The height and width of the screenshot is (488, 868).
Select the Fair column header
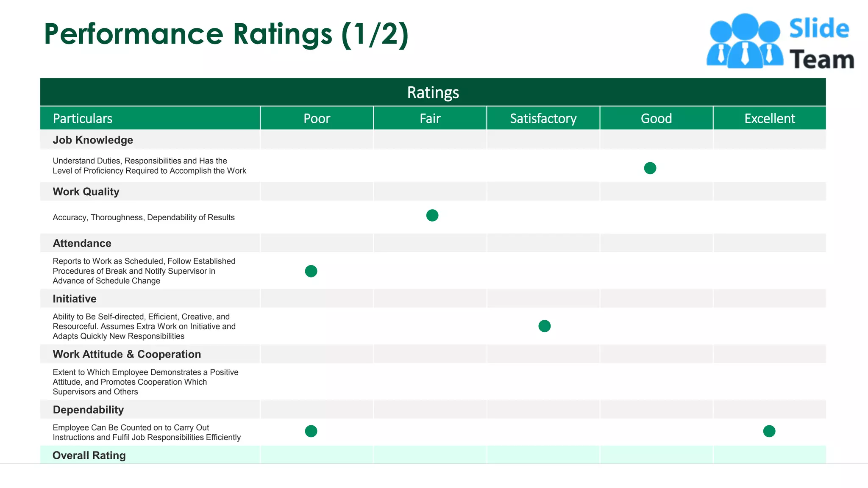(x=430, y=118)
